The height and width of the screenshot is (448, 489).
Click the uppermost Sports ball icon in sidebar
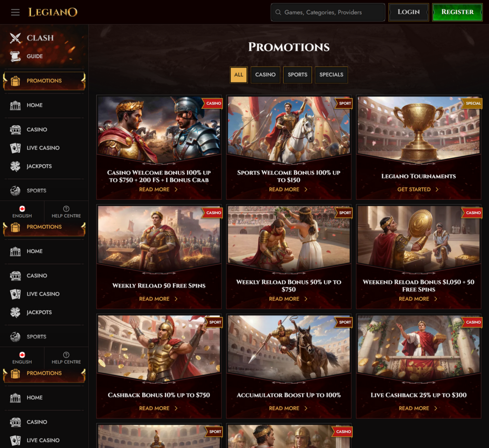point(15,191)
